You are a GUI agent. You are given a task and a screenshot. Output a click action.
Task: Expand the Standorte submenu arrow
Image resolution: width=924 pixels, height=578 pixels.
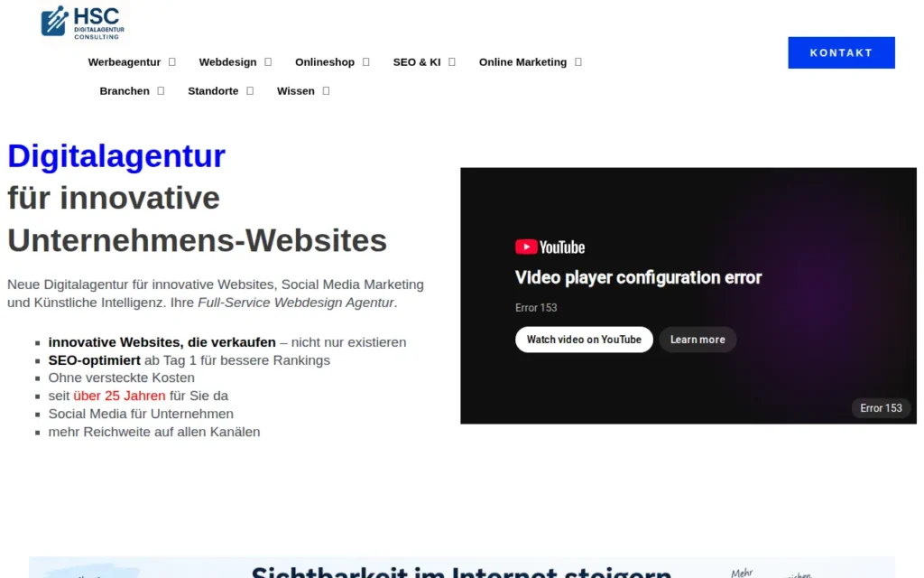click(250, 91)
